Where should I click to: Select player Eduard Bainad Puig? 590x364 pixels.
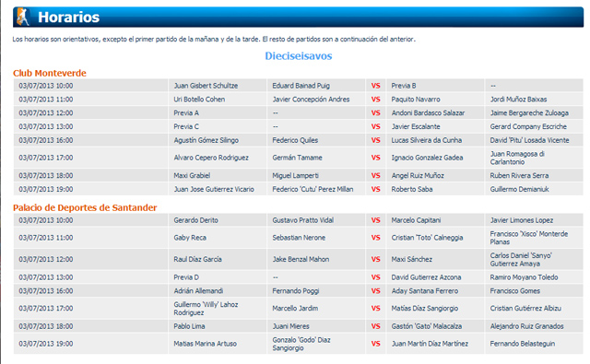pyautogui.click(x=301, y=86)
